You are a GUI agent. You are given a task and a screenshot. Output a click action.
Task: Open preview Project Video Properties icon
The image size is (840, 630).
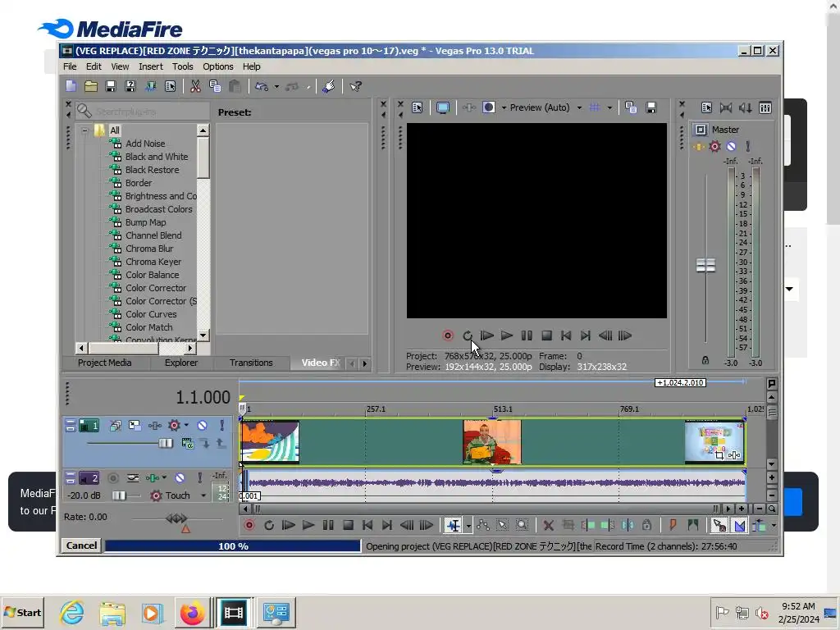(418, 107)
